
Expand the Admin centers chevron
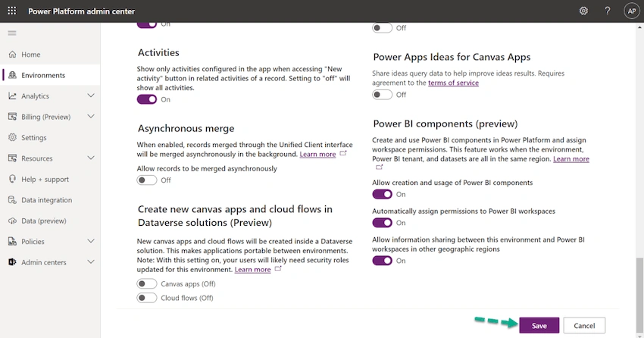91,262
